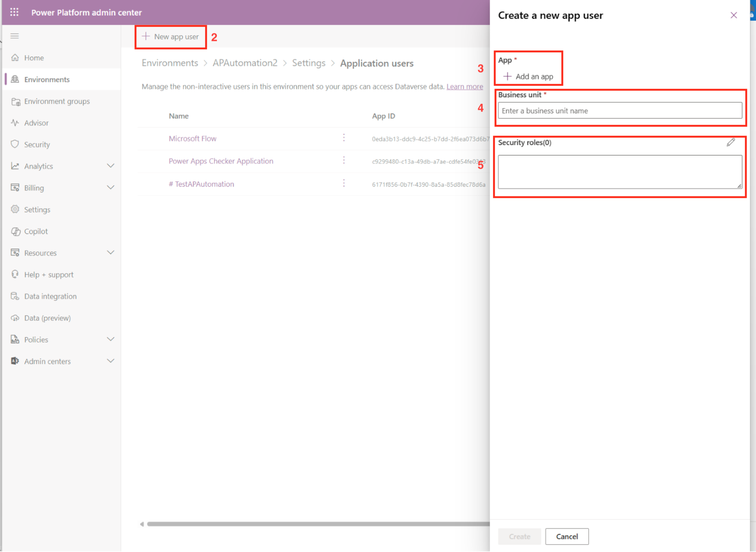Expand the Admin centers chevron
The width and height of the screenshot is (756, 552).
(x=110, y=361)
